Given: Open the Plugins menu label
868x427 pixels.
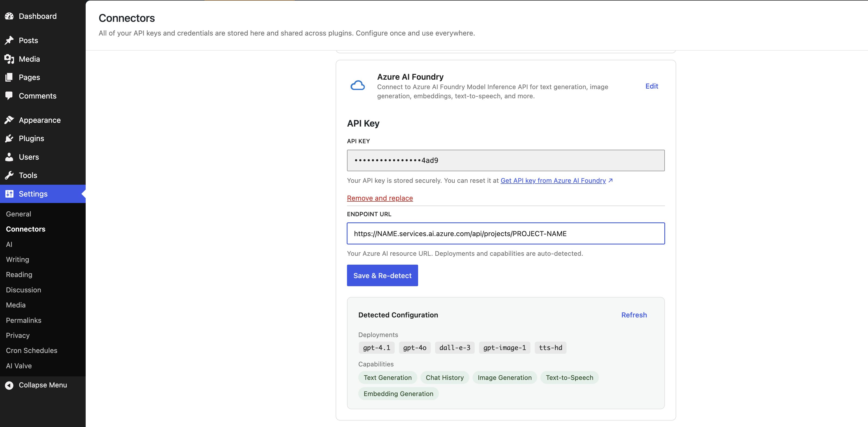Looking at the screenshot, I should pyautogui.click(x=31, y=138).
